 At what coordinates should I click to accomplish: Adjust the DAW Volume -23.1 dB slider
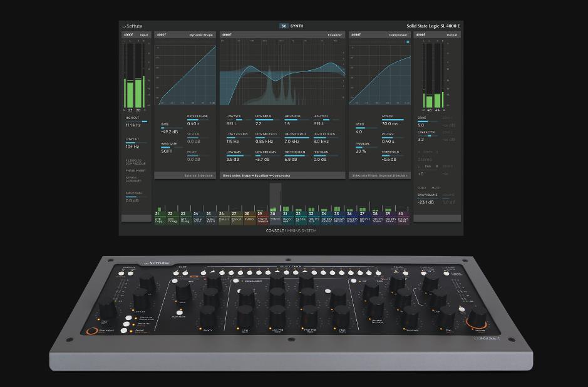pos(428,199)
